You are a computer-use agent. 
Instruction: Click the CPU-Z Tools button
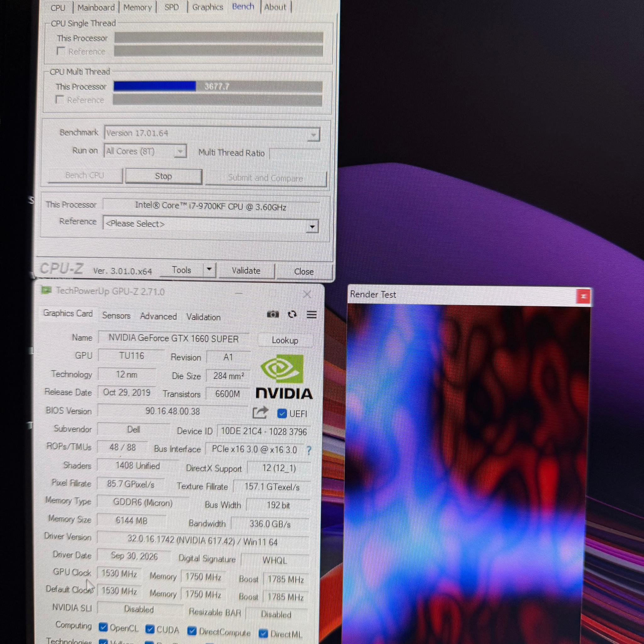[182, 270]
